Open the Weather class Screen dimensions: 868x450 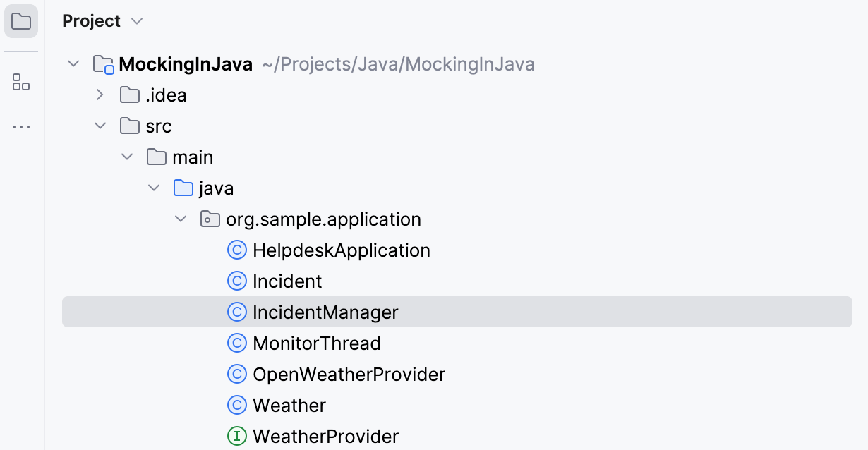[289, 405]
